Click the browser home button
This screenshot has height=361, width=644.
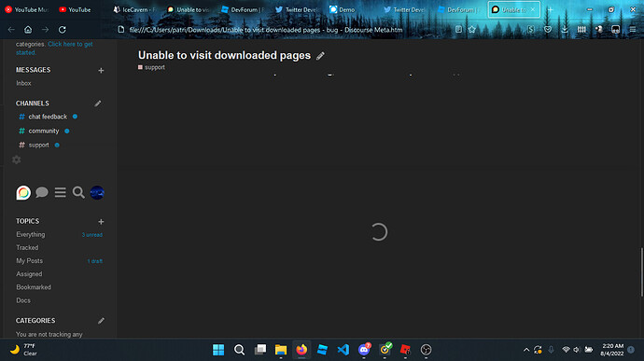[x=28, y=30]
